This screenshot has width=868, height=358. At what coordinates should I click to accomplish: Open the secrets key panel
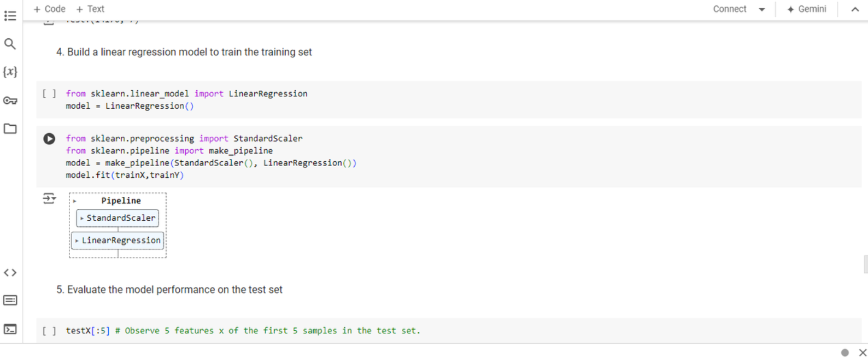(x=10, y=101)
